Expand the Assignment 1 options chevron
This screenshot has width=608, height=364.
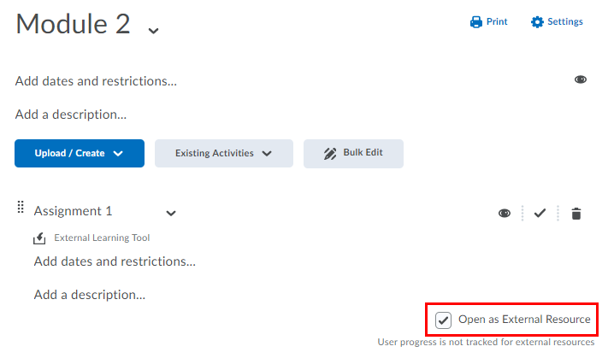point(171,213)
